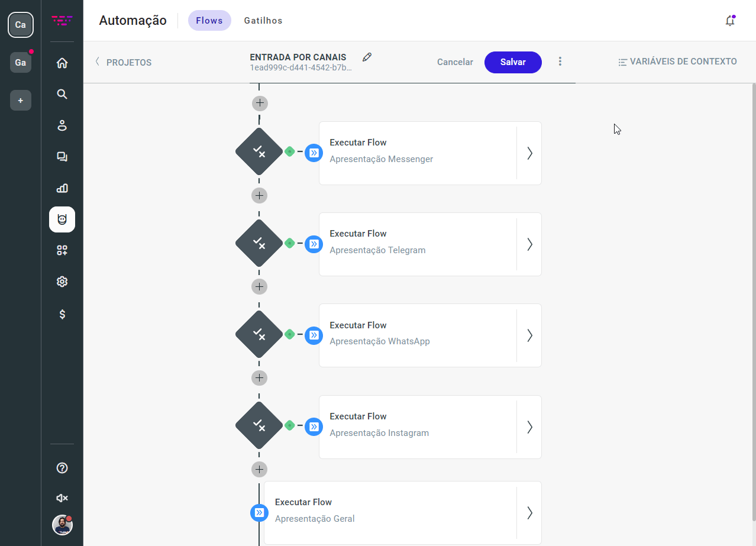Image resolution: width=756 pixels, height=546 pixels.
Task: Click blue execute-flow icon beside Apresentação Telegram
Action: click(314, 244)
